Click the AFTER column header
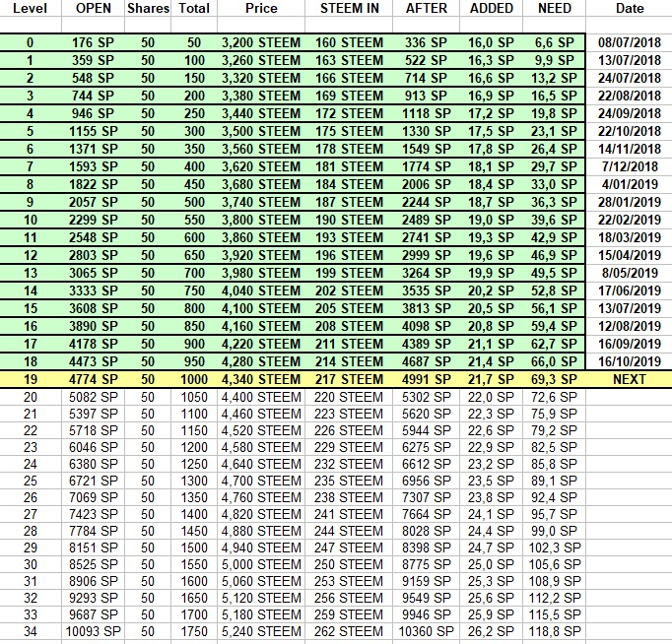 click(426, 8)
